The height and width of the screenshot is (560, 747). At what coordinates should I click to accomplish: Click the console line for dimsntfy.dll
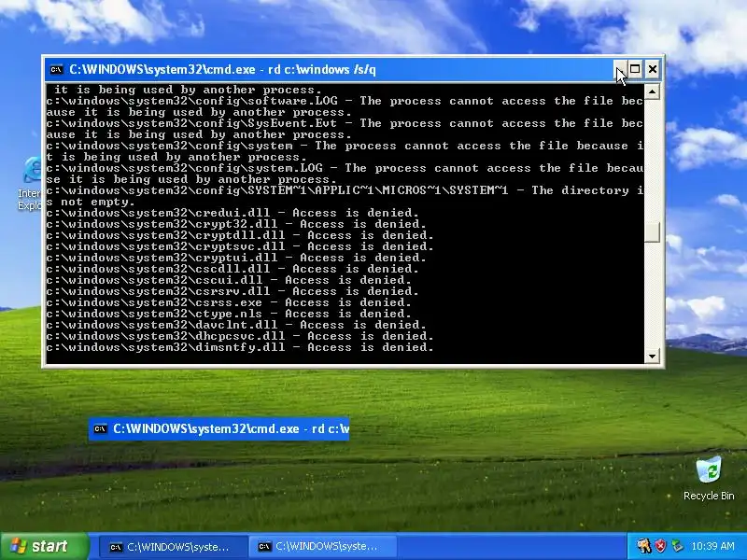[x=240, y=347]
